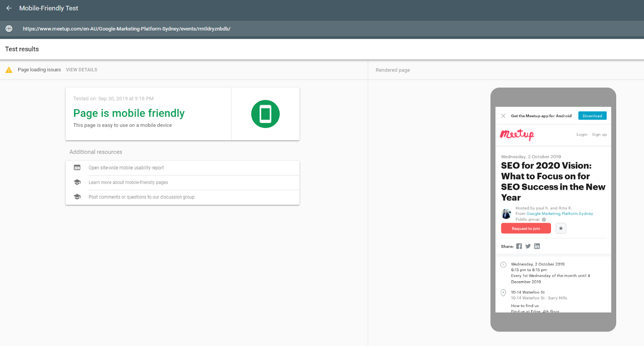This screenshot has width=644, height=346.
Task: Click 'Tested on: Sep 30, 2019' text
Action: click(114, 99)
